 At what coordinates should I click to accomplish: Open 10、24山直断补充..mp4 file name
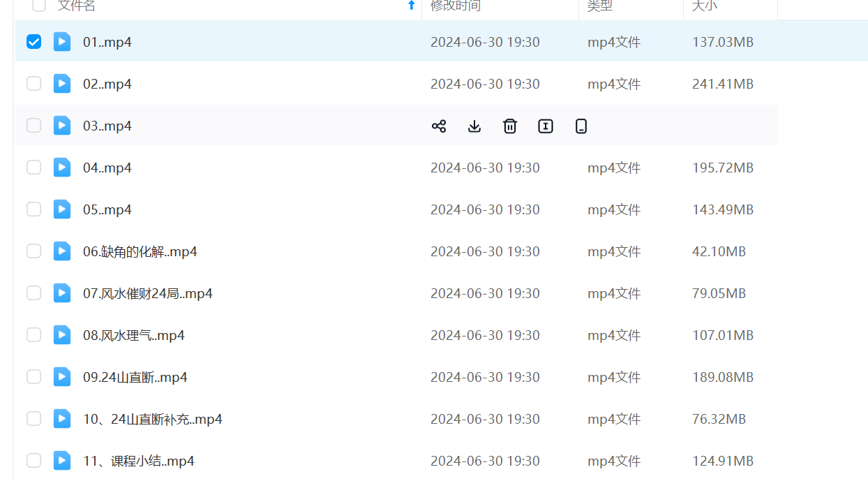152,419
